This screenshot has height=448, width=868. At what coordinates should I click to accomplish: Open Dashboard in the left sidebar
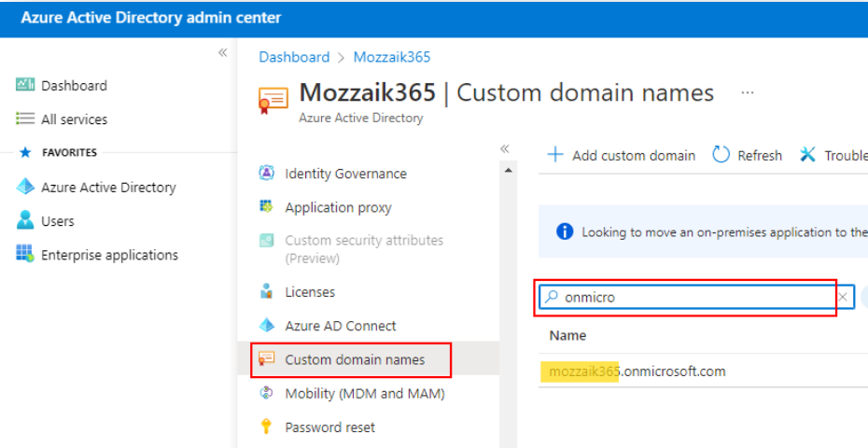tap(74, 85)
